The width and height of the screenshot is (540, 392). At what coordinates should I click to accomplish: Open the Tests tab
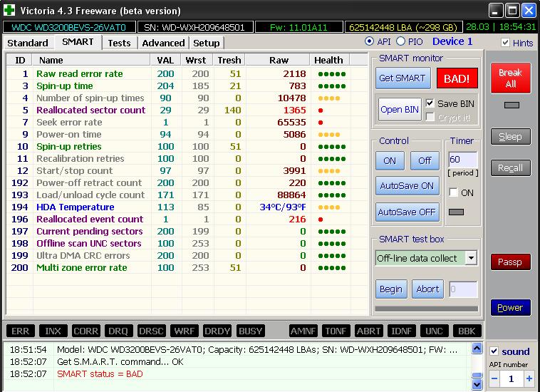[119, 43]
